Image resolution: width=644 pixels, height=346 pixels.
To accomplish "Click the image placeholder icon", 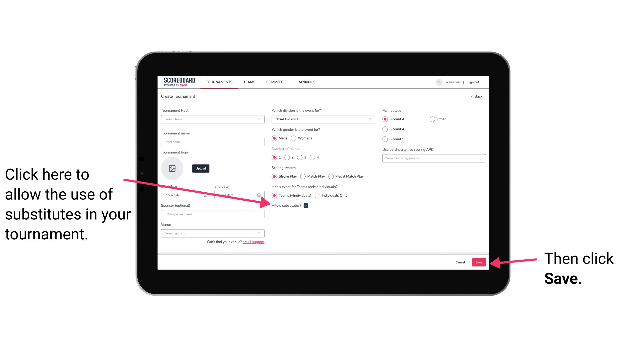I will pos(173,168).
